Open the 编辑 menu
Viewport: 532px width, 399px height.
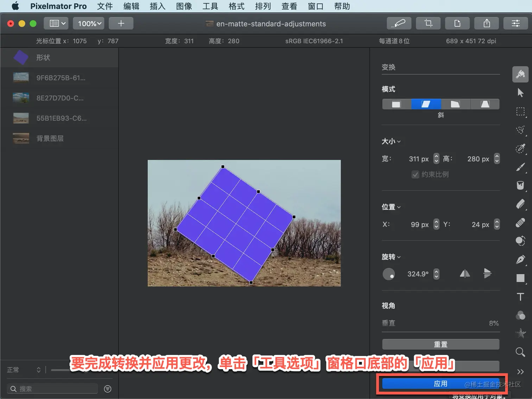(131, 6)
